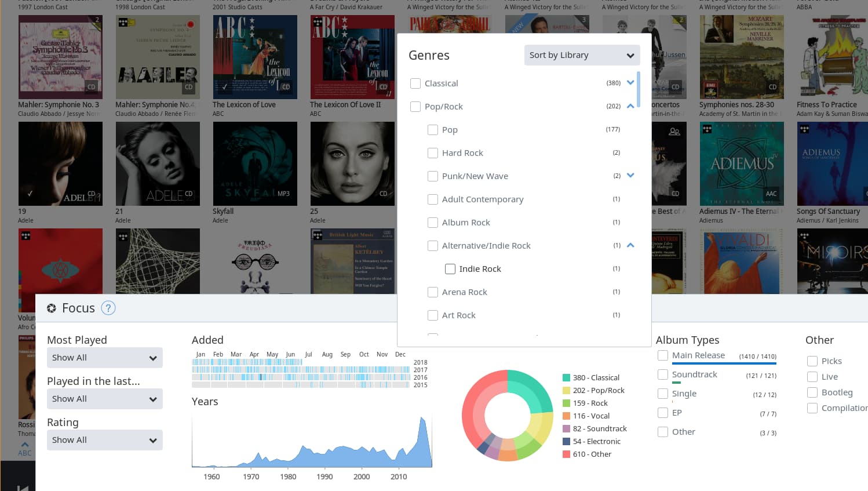Viewport: 868px width, 491px height.
Task: Click the MP3 format badge on Skyfall
Action: tap(283, 194)
